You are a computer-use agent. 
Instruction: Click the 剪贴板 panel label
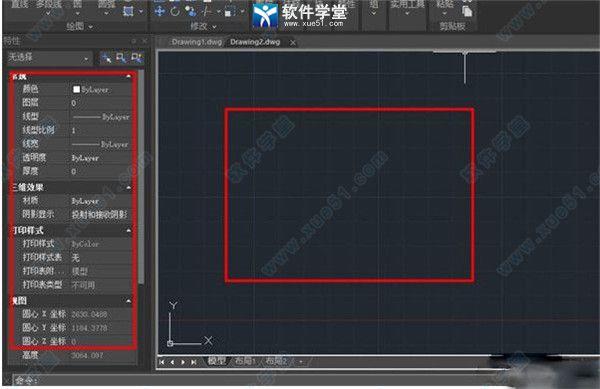point(452,26)
